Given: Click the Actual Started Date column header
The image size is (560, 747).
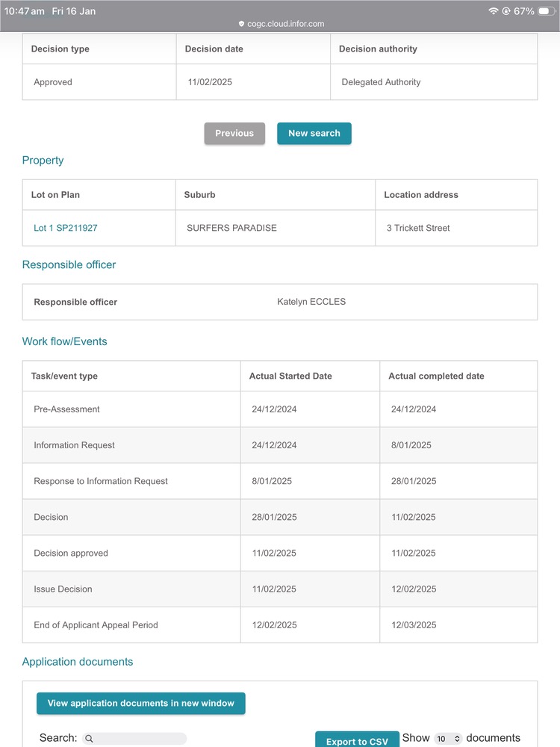Looking at the screenshot, I should tap(290, 376).
